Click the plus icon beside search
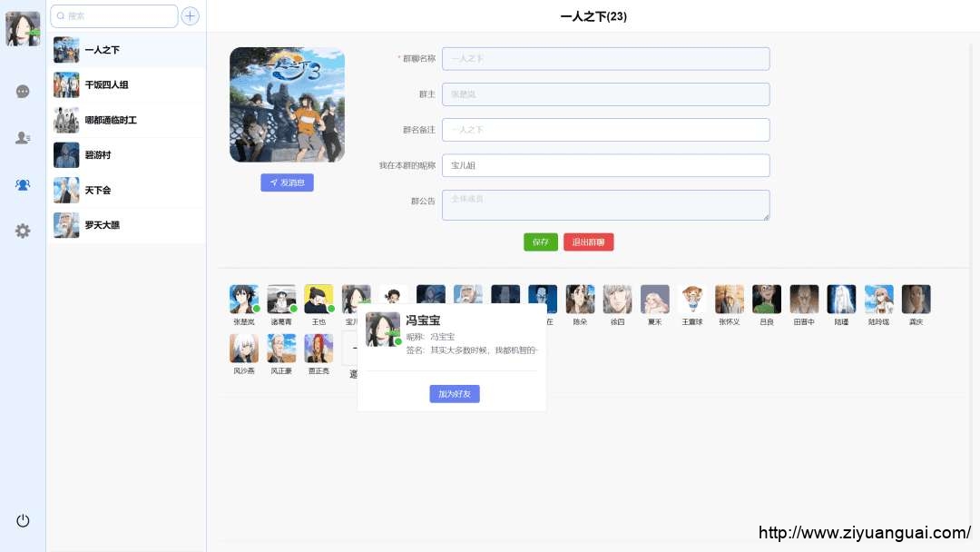 pos(190,15)
